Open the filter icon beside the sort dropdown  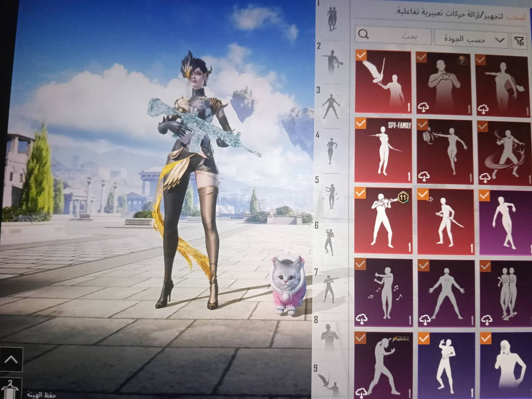coord(520,40)
